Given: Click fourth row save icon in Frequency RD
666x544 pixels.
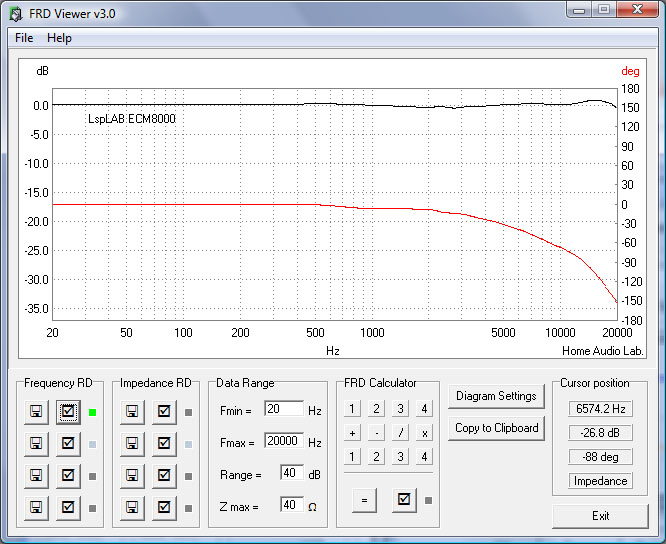Looking at the screenshot, I should pyautogui.click(x=36, y=507).
